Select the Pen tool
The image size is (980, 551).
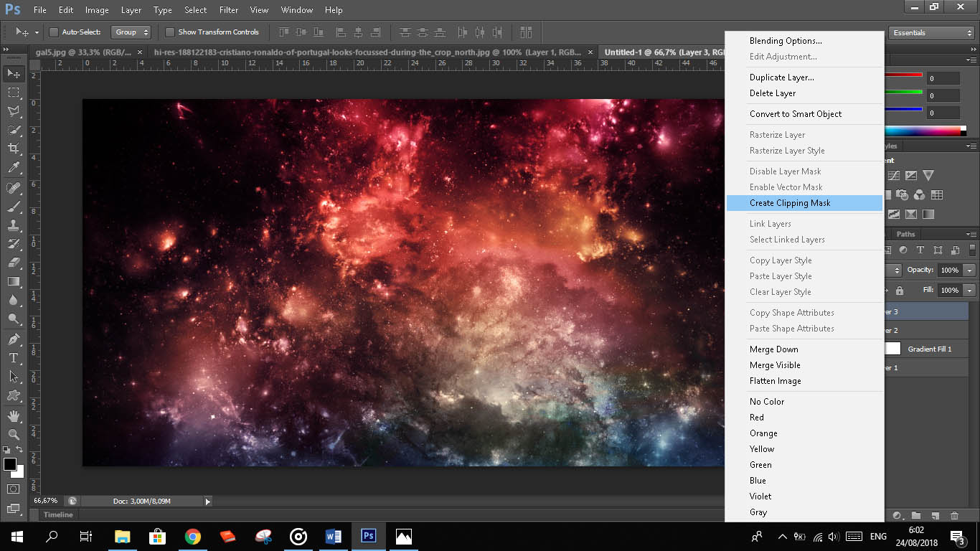(14, 339)
